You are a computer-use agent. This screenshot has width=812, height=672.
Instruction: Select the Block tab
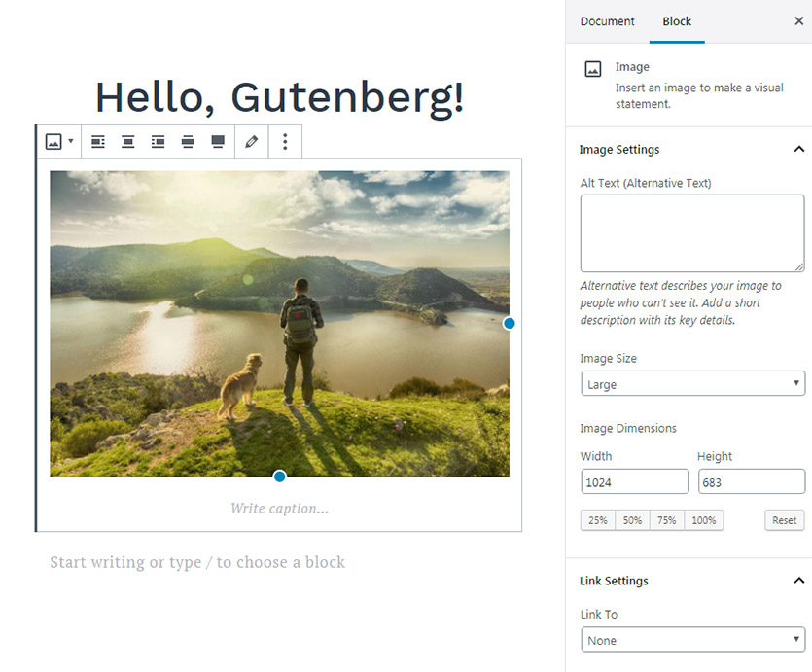677,21
